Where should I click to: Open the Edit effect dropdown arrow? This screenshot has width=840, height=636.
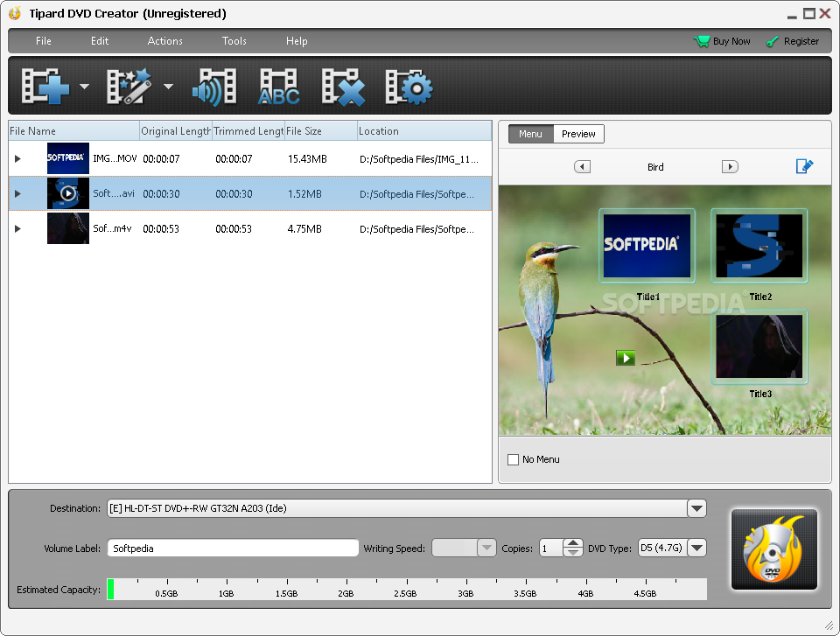168,87
